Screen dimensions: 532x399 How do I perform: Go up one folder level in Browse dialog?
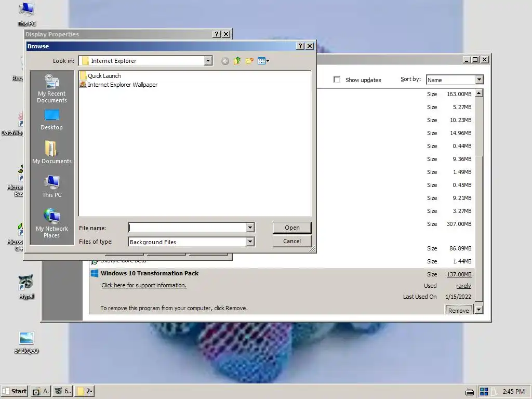pyautogui.click(x=237, y=61)
